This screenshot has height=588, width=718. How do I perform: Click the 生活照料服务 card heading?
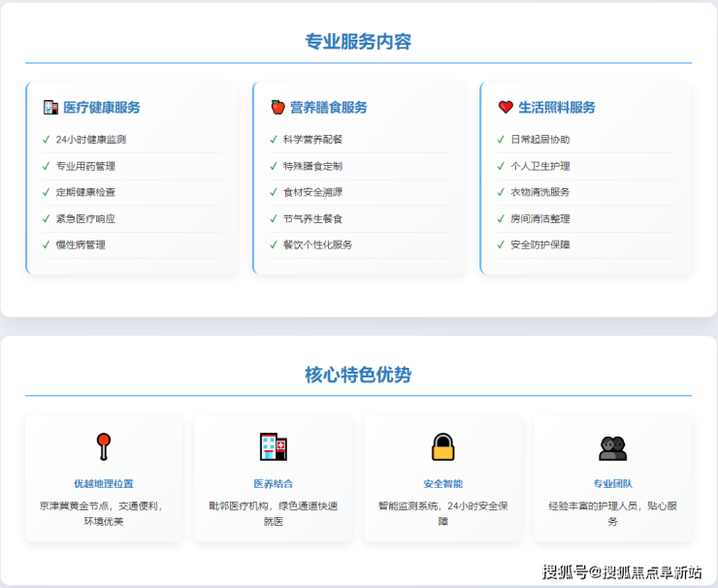557,108
